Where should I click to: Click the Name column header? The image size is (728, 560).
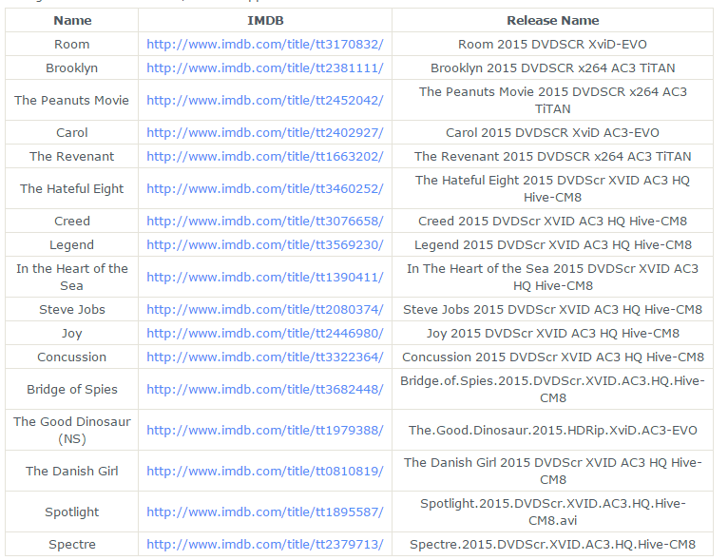pos(72,20)
